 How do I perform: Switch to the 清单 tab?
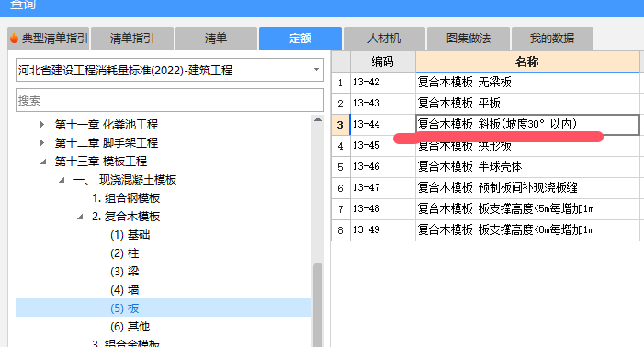click(216, 39)
